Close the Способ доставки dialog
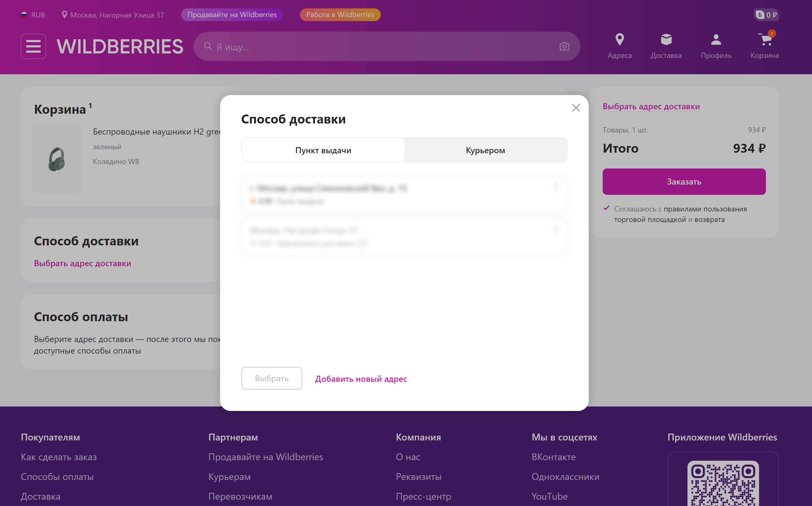This screenshot has height=506, width=812. pyautogui.click(x=576, y=108)
